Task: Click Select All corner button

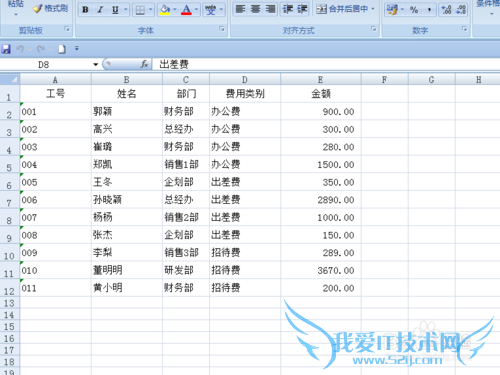Action: tap(10, 80)
